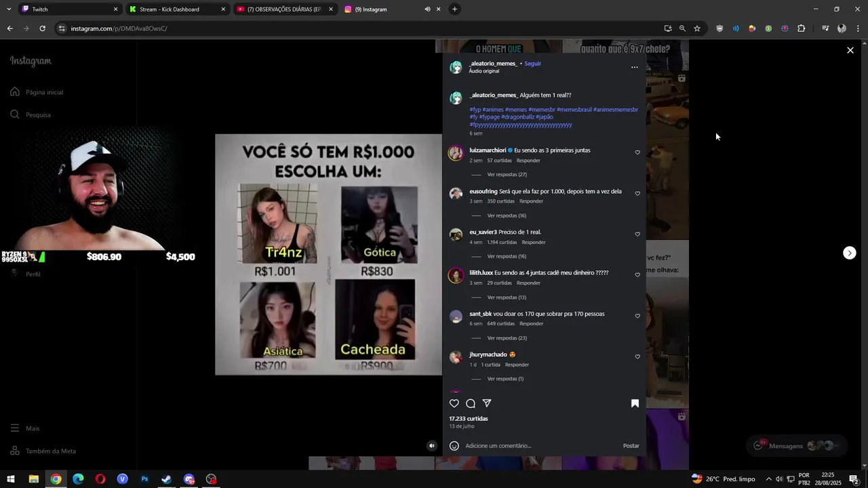Screen dimensions: 868x488
Task: Like sant_sbk's comment
Action: (637, 316)
